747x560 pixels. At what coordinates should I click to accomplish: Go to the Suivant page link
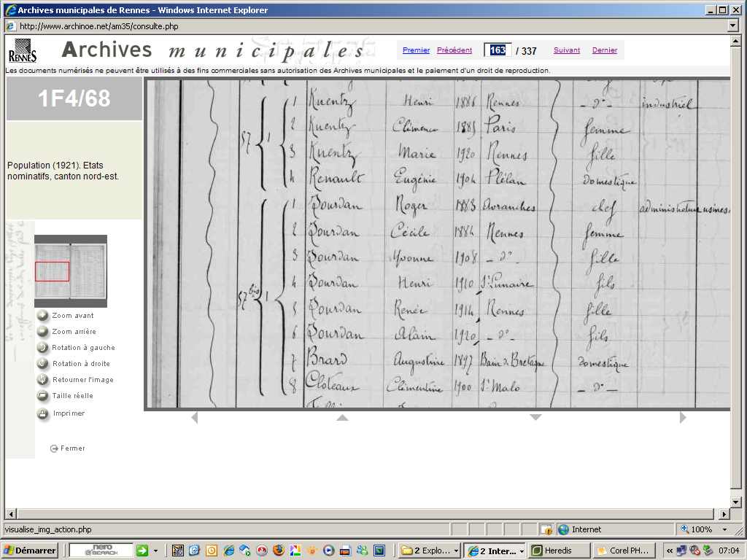[567, 50]
